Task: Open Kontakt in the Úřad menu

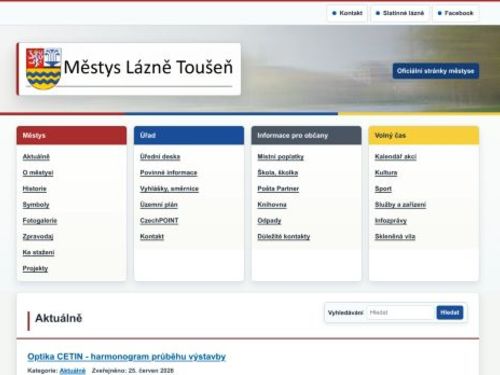Action: click(152, 237)
